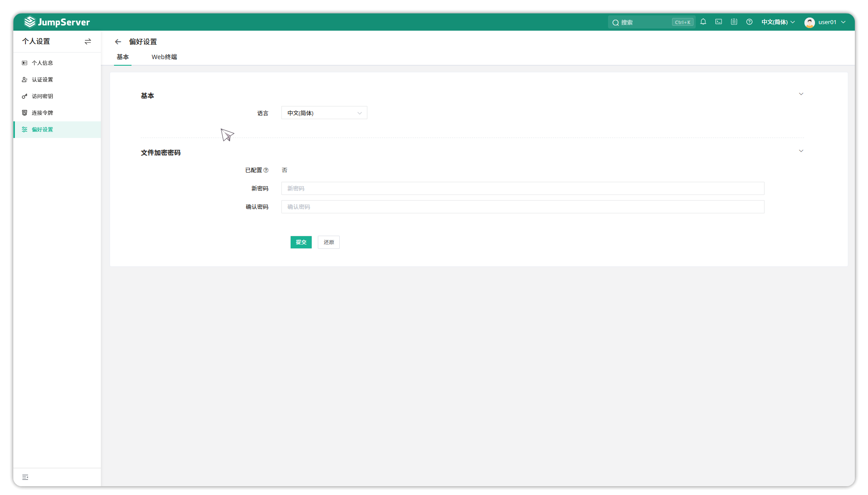Open the help question mark icon
This screenshot has height=495, width=868.
(x=749, y=22)
